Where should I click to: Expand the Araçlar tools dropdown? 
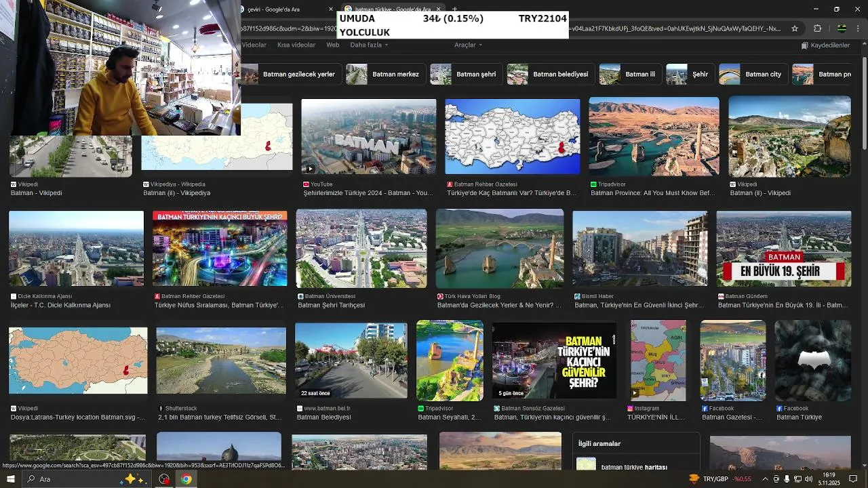click(468, 45)
